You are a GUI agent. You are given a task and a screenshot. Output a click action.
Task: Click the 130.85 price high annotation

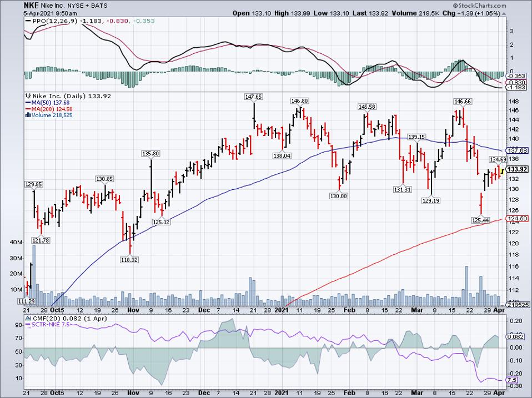click(x=105, y=179)
